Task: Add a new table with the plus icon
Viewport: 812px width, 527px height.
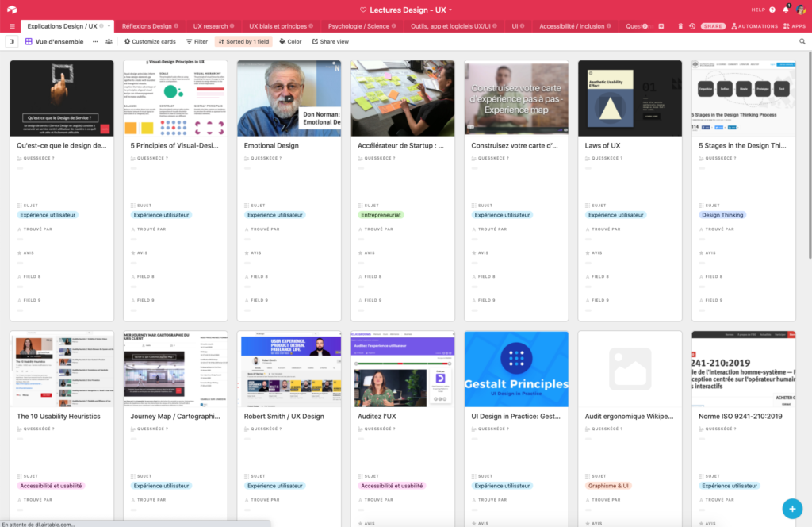Action: click(661, 26)
